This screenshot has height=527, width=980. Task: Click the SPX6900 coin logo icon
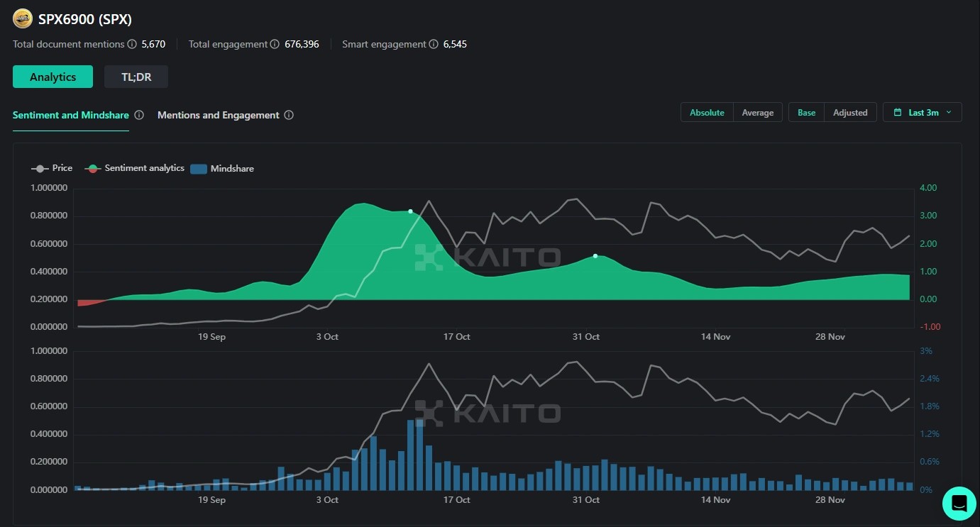pyautogui.click(x=23, y=19)
